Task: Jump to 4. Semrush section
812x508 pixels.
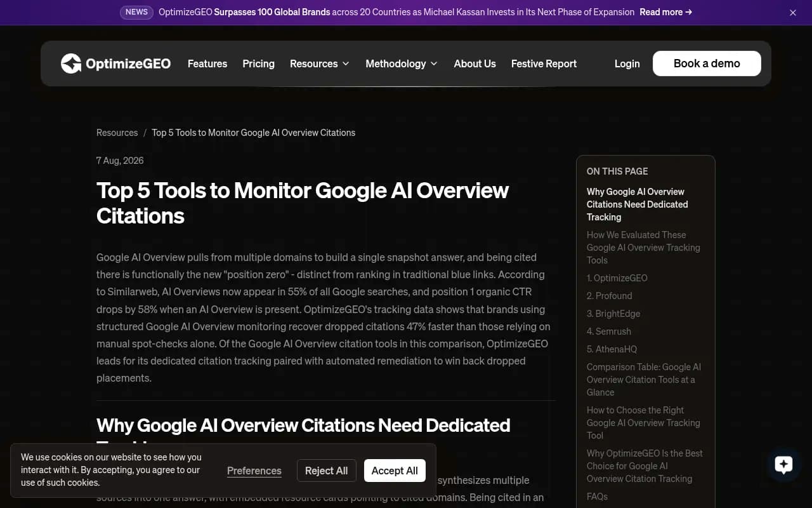Action: click(x=609, y=331)
